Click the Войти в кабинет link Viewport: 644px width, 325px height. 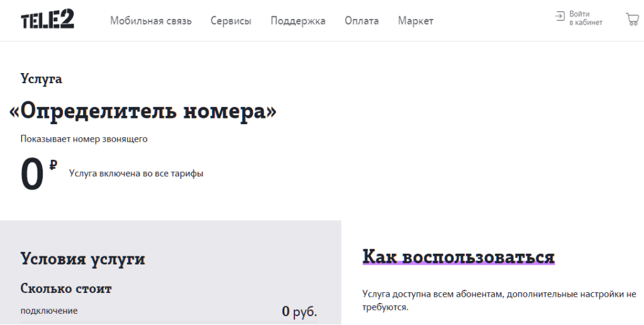585,18
